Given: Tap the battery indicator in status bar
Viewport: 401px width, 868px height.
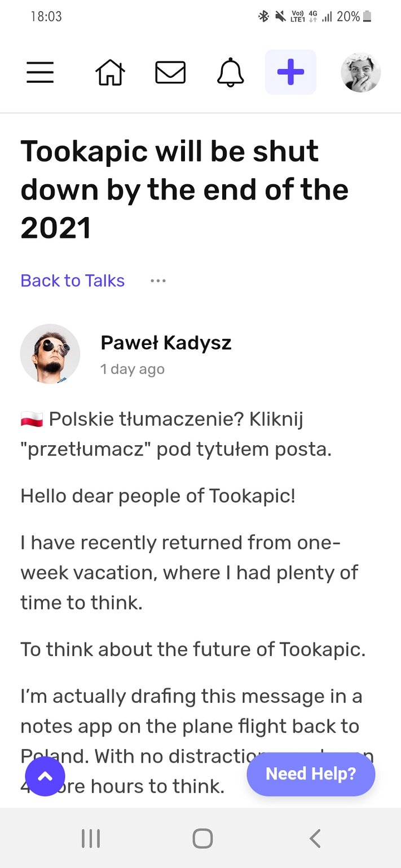Looking at the screenshot, I should 367,17.
